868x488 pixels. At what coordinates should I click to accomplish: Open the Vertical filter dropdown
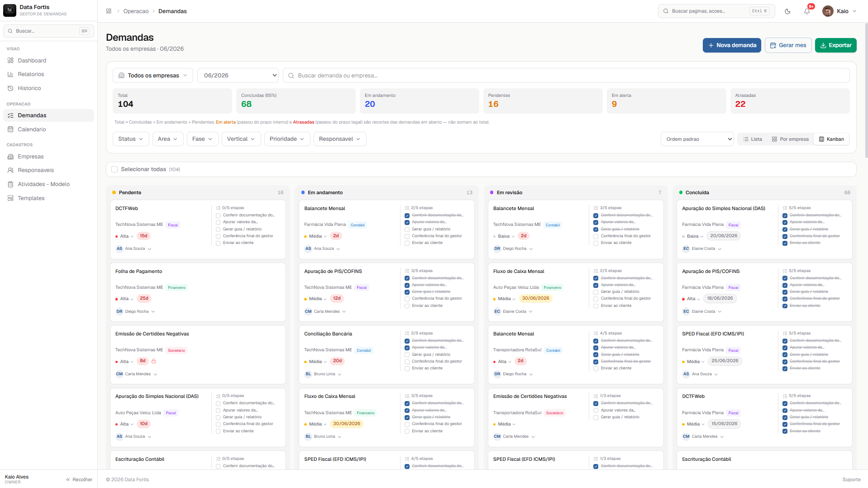241,139
